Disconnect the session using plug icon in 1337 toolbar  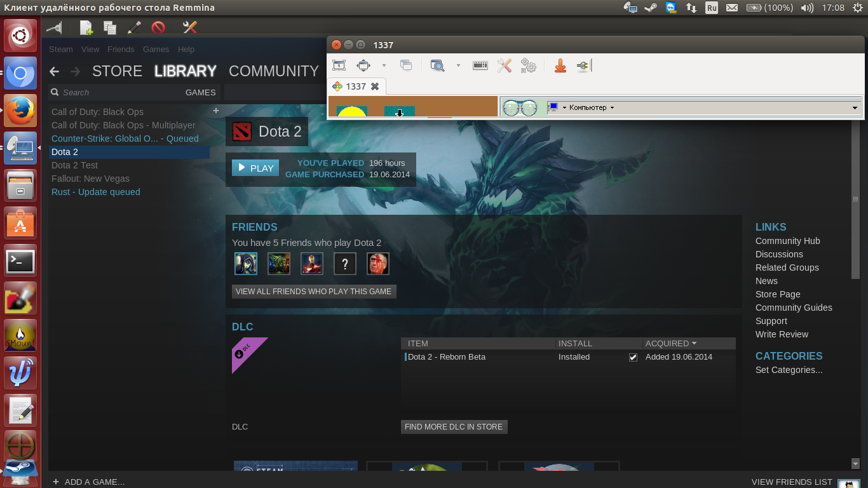tap(584, 65)
